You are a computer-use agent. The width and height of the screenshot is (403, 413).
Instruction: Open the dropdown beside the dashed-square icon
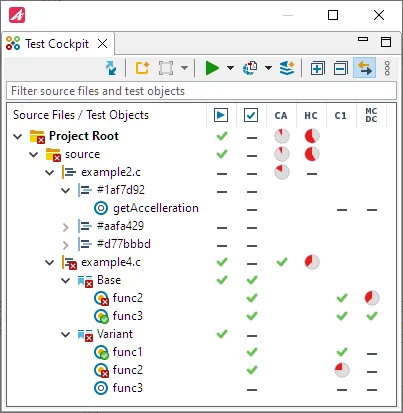point(184,68)
